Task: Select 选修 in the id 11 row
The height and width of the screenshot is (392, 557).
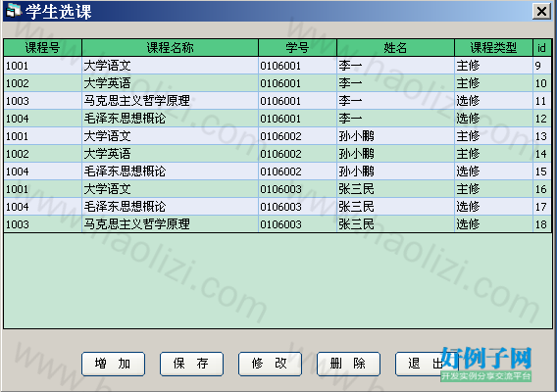Action: tap(494, 101)
